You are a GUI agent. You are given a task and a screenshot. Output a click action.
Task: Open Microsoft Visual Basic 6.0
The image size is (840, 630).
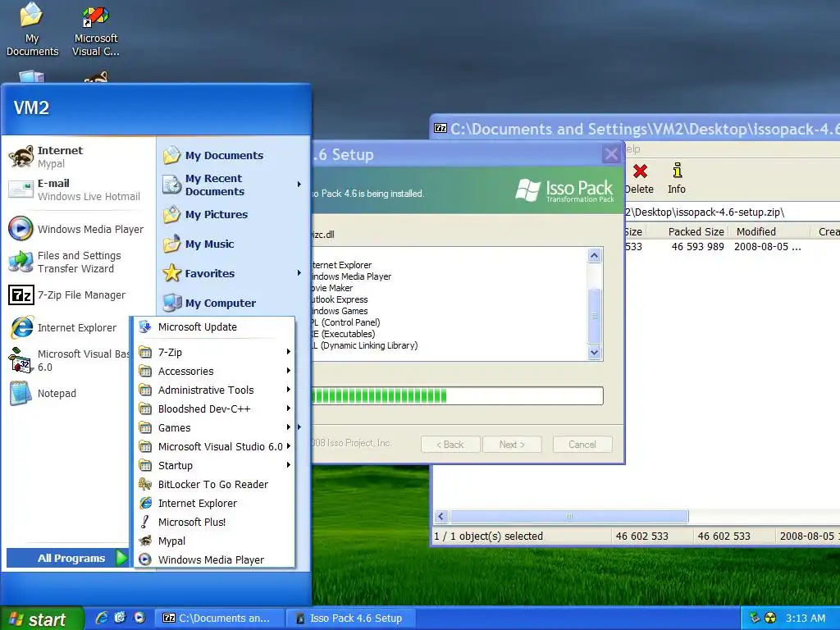pyautogui.click(x=70, y=360)
